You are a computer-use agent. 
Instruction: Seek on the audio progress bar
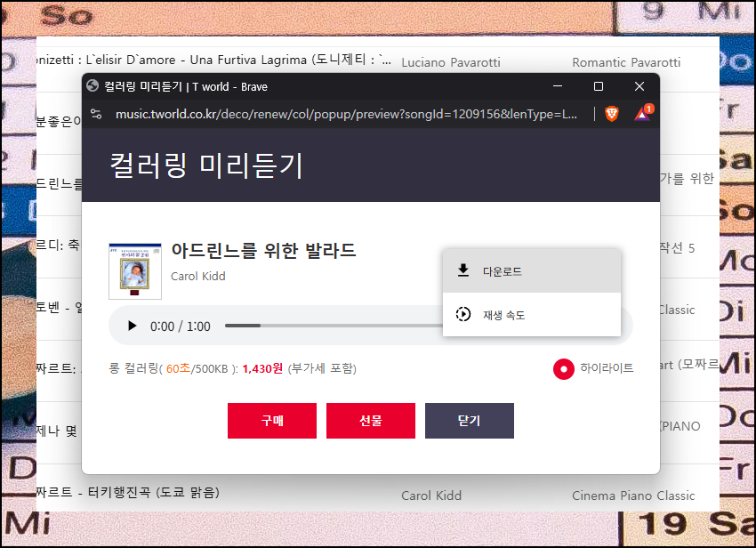(x=334, y=326)
